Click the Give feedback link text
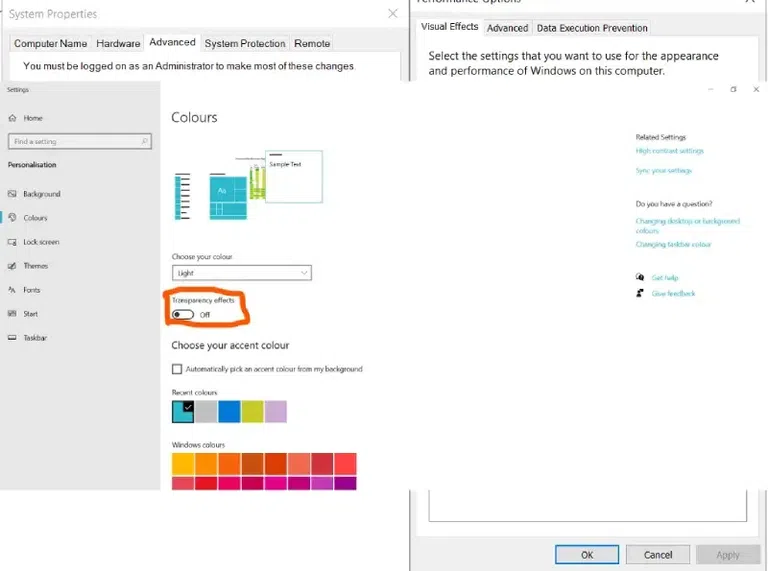Image resolution: width=768 pixels, height=571 pixels. coord(673,293)
